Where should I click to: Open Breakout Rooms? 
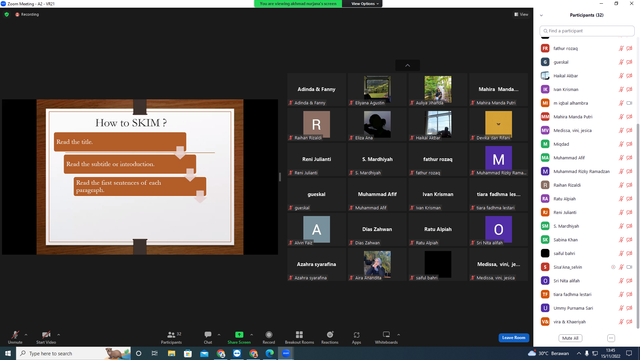tap(299, 337)
